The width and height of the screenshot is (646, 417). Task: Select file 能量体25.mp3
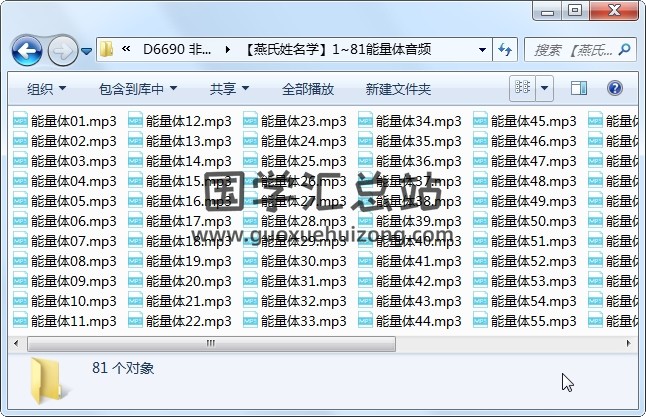(x=295, y=161)
